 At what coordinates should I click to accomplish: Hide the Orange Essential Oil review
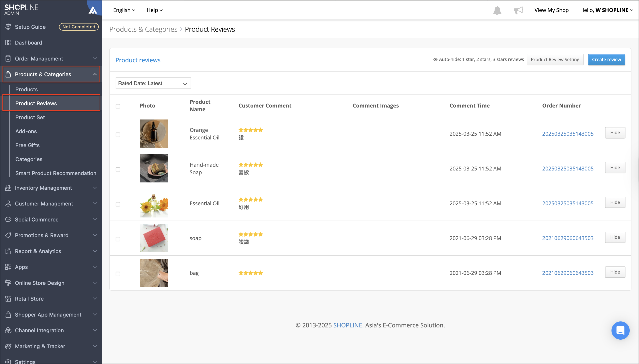coord(615,133)
